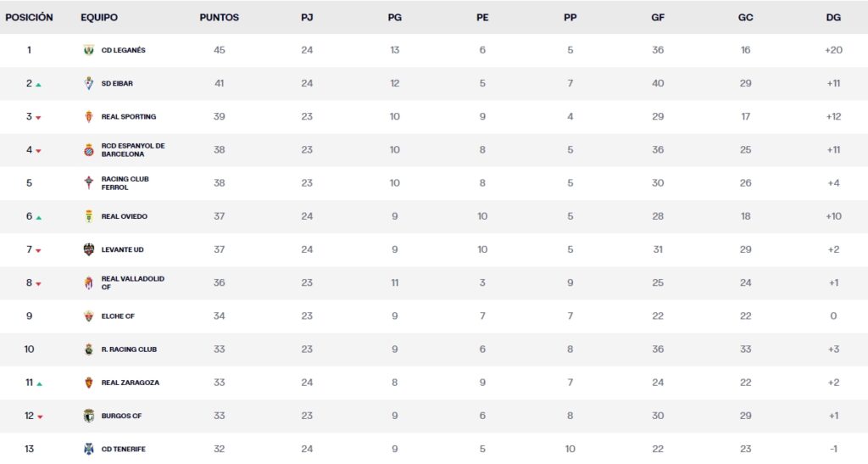
Task: Click the Elche CF club crest
Action: point(88,316)
